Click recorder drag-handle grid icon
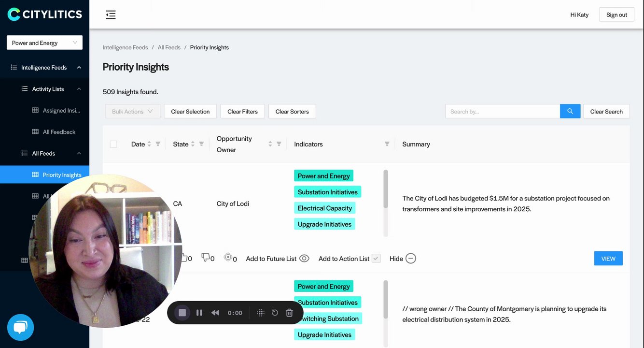 261,313
